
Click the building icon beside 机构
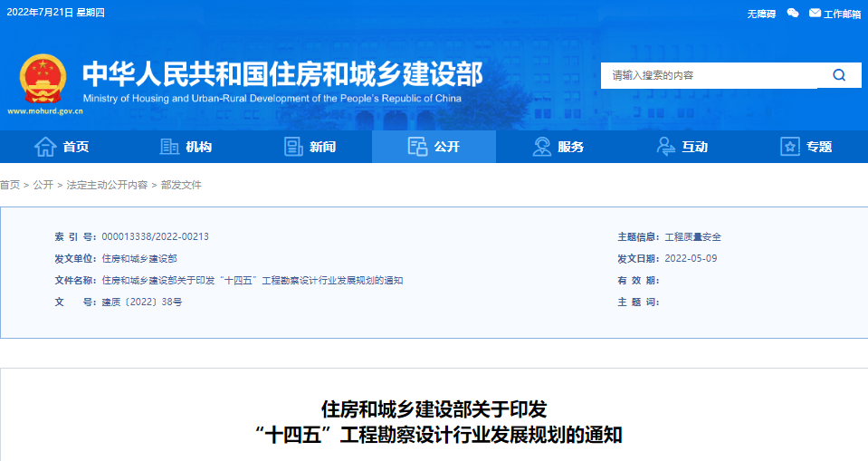point(169,147)
